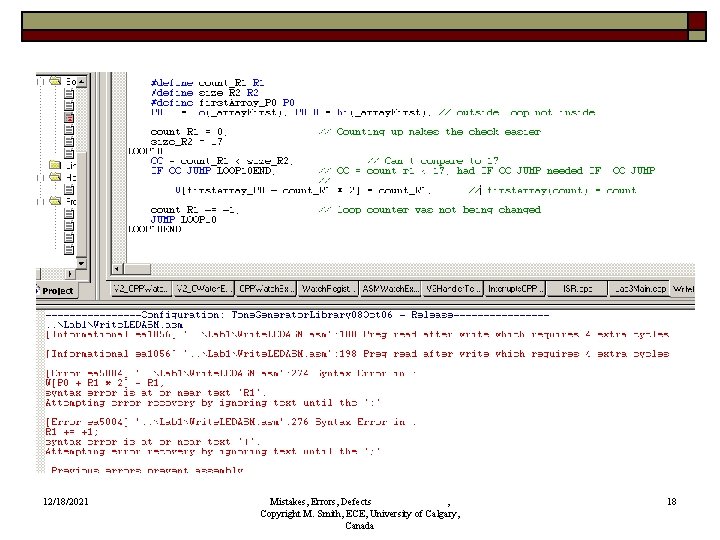Screen dimensions: 720x540
Task: Switch to InterruptCPP.. tab
Action: [x=514, y=289]
